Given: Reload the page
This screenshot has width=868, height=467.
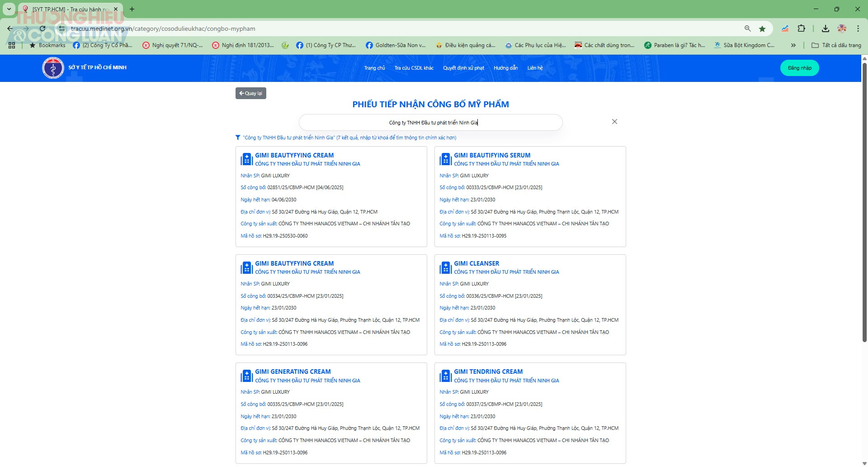Looking at the screenshot, I should (x=42, y=29).
